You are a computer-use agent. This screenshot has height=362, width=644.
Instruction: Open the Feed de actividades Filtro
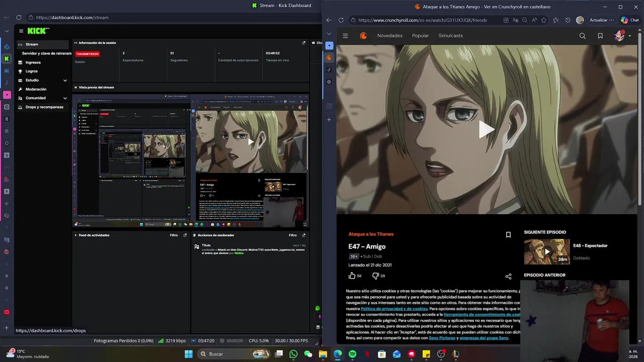click(x=174, y=235)
